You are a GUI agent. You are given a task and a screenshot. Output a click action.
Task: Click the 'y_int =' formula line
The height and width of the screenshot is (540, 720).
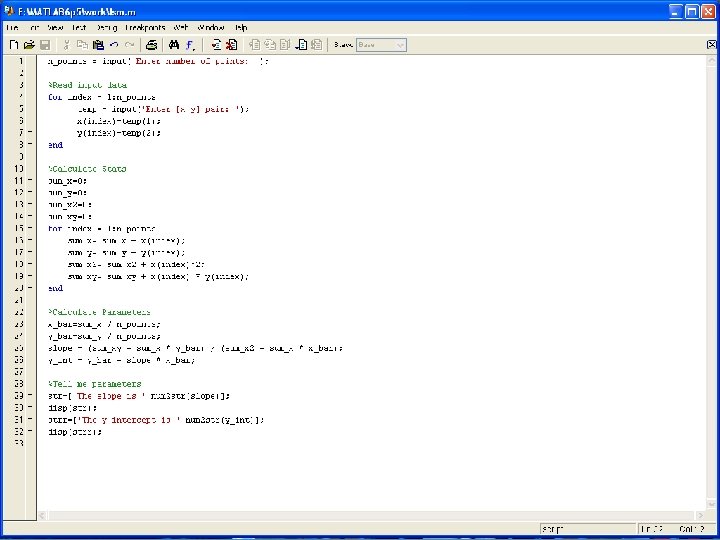click(x=122, y=360)
